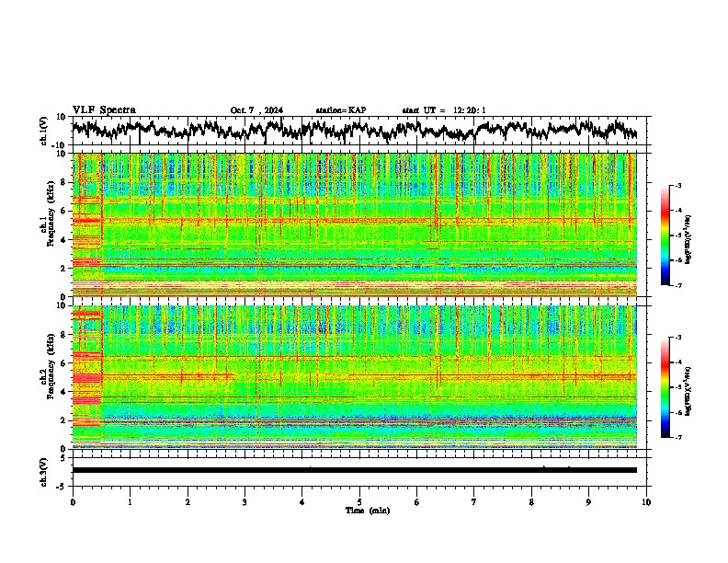Click the time axis tick label "2"
This screenshot has width=728, height=563.
tap(188, 502)
